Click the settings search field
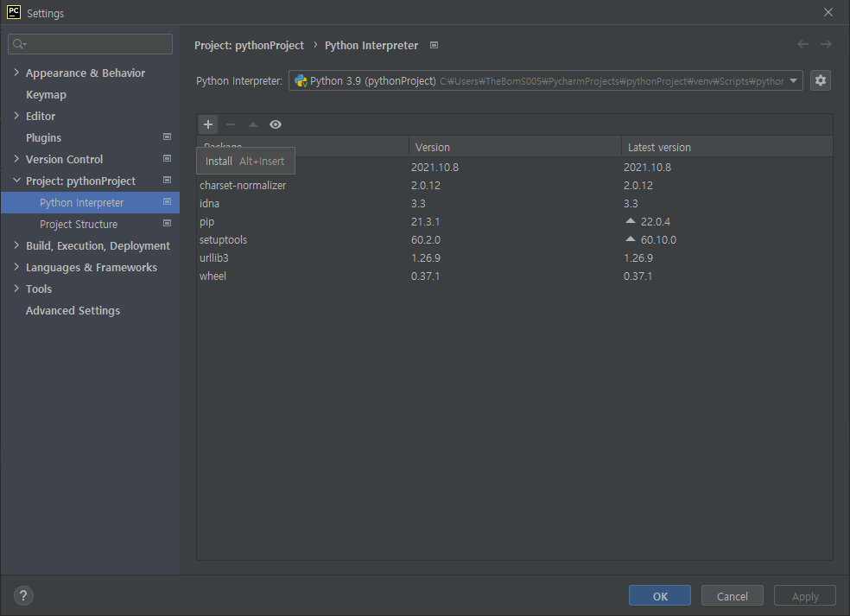Image resolution: width=850 pixels, height=616 pixels. [x=90, y=44]
